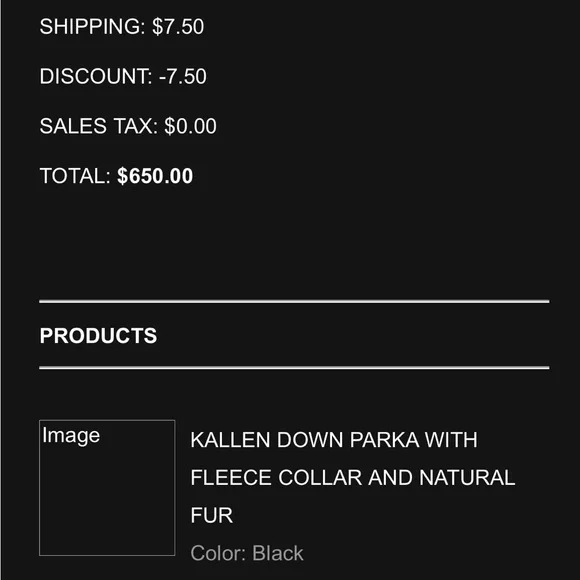
Task: Click the SHIPPING label
Action: coord(92,27)
